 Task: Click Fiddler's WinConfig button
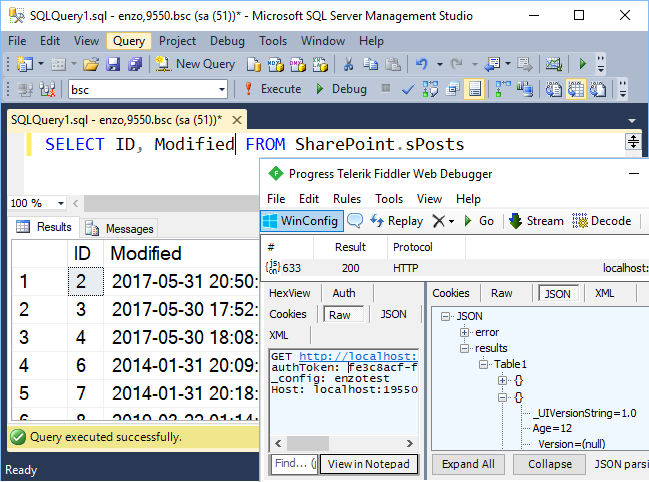point(301,221)
